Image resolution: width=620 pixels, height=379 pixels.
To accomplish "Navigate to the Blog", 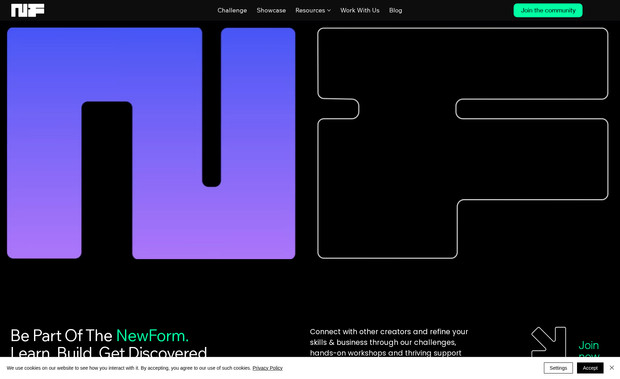I will pos(395,10).
